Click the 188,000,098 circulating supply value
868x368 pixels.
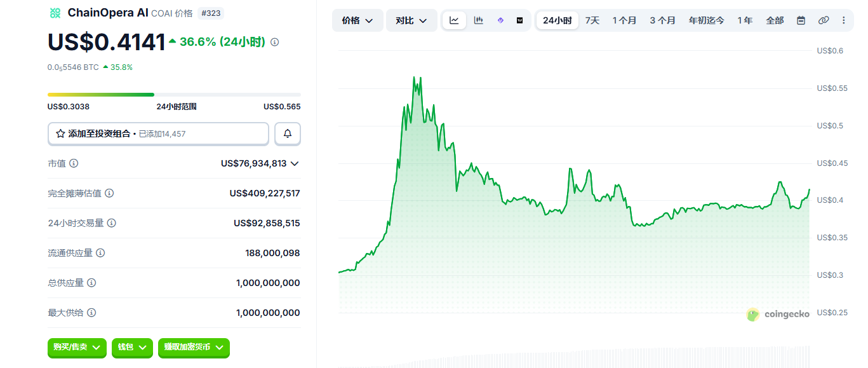[272, 253]
